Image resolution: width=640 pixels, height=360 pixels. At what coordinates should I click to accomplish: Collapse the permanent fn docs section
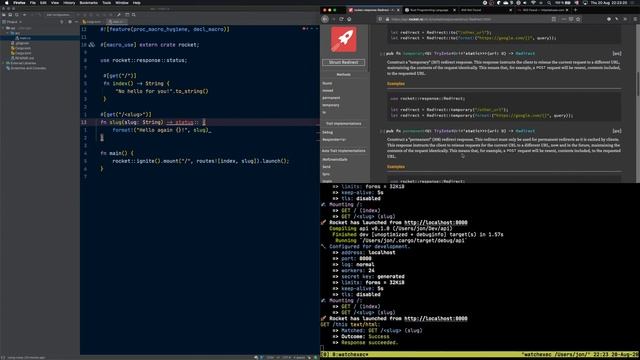click(381, 131)
